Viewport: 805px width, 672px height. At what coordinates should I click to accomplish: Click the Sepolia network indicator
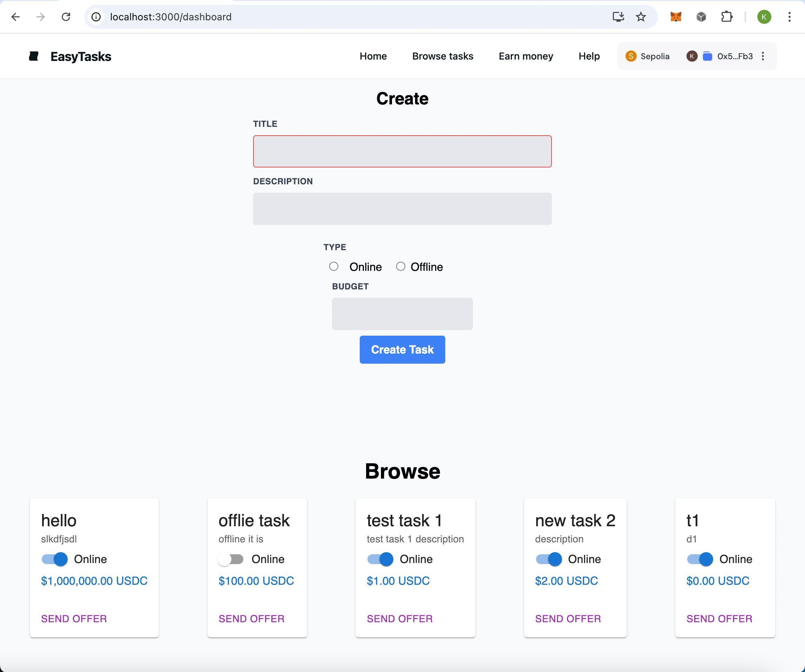647,56
